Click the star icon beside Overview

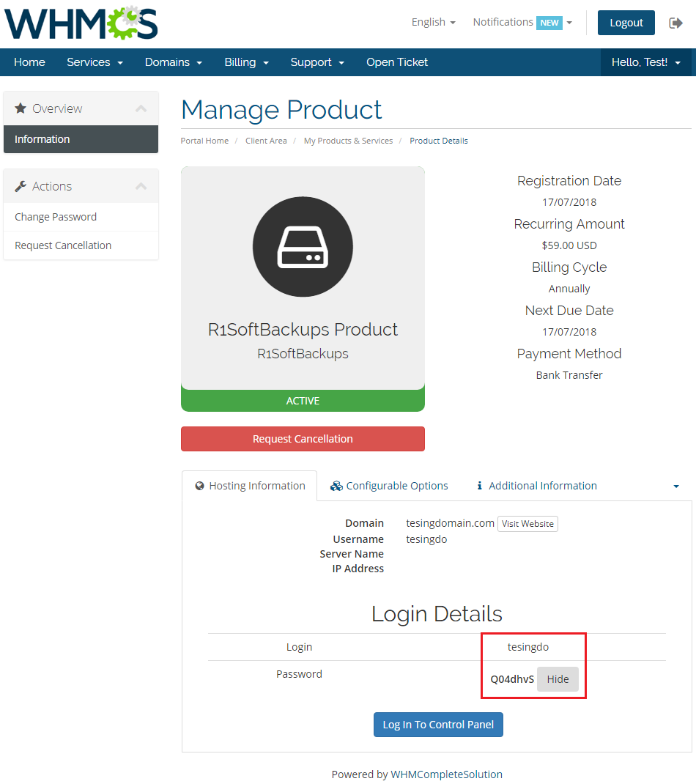(21, 108)
